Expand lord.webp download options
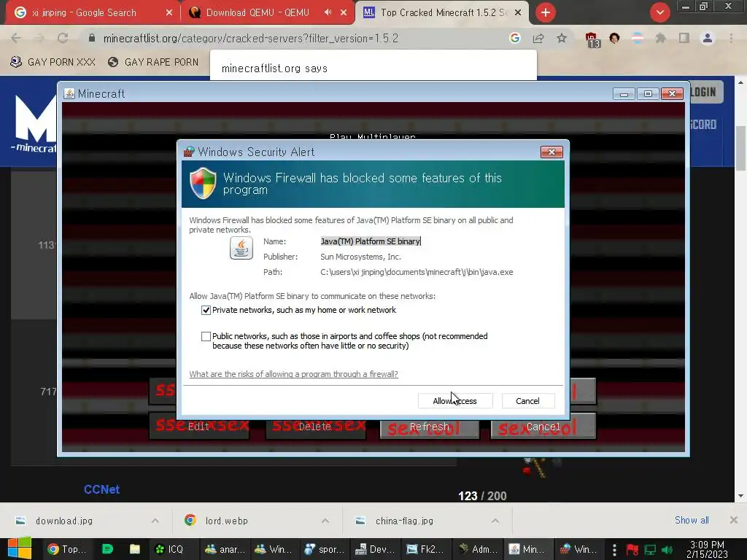Viewport: 747px width, 560px height. [x=325, y=521]
